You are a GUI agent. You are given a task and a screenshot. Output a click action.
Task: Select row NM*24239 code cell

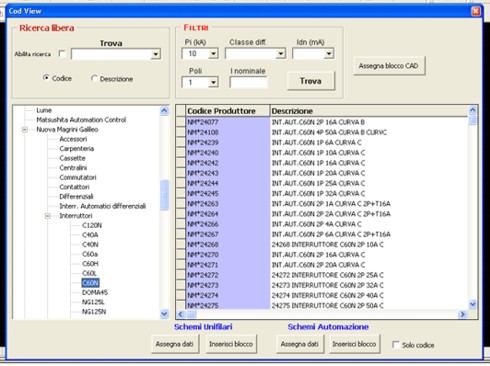(227, 143)
